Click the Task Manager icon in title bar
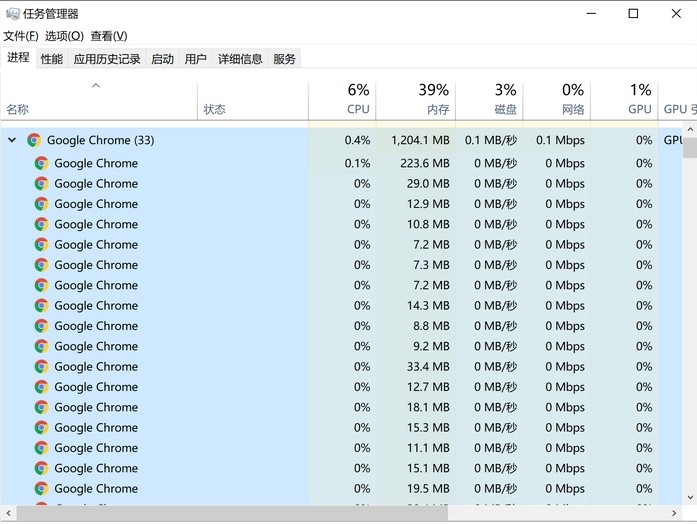This screenshot has height=524, width=697. click(12, 14)
